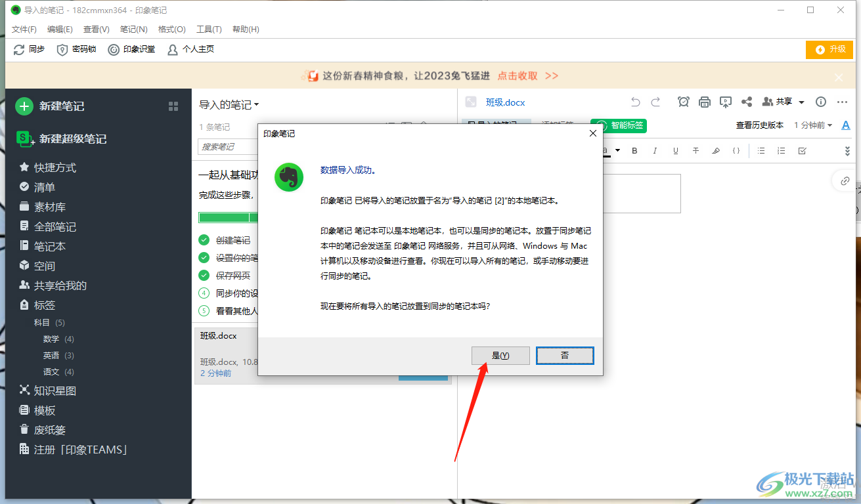Insert code block with braces icon

(x=736, y=151)
